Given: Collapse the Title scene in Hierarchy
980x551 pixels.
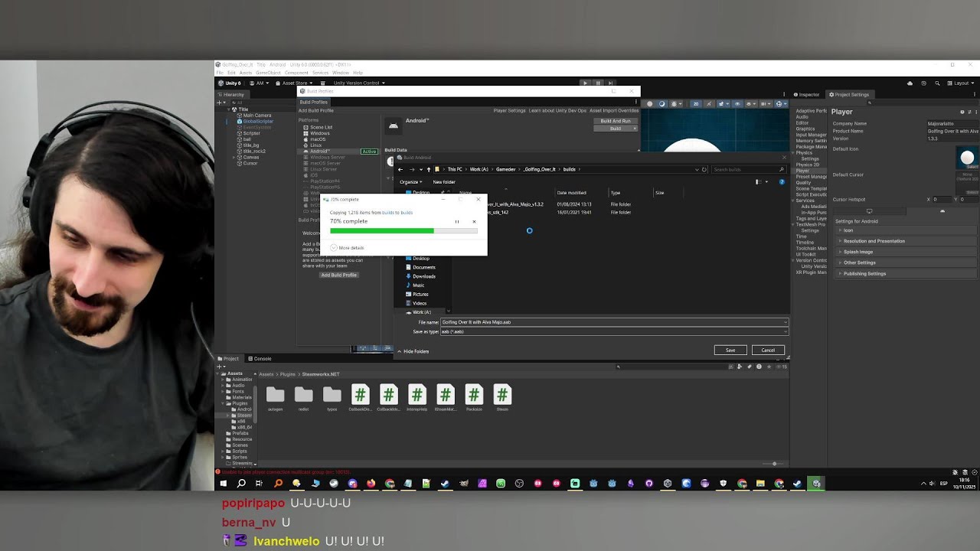Looking at the screenshot, I should point(227,109).
